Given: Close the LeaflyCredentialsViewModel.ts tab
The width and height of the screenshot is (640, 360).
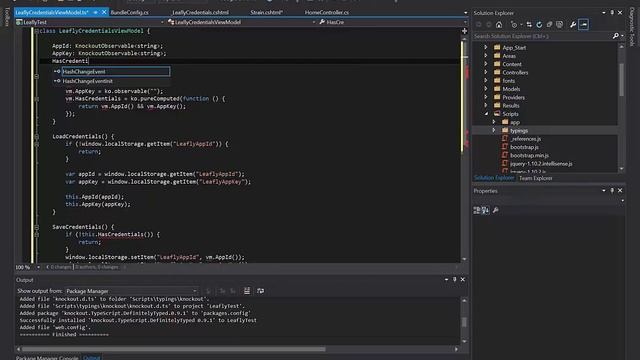Looking at the screenshot, I should click(x=104, y=13).
